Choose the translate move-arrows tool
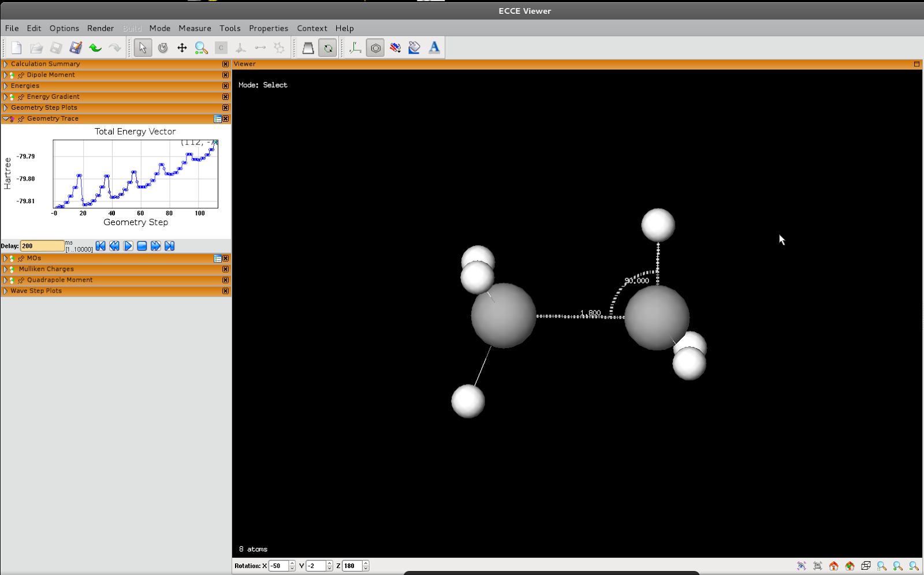Image resolution: width=924 pixels, height=575 pixels. coord(182,48)
